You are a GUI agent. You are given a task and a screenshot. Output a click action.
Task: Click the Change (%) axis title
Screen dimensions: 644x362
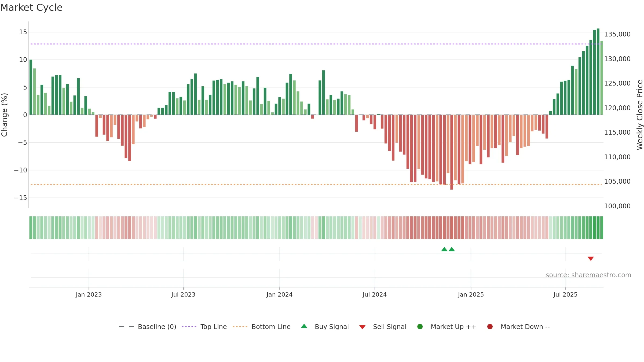pyautogui.click(x=4, y=115)
